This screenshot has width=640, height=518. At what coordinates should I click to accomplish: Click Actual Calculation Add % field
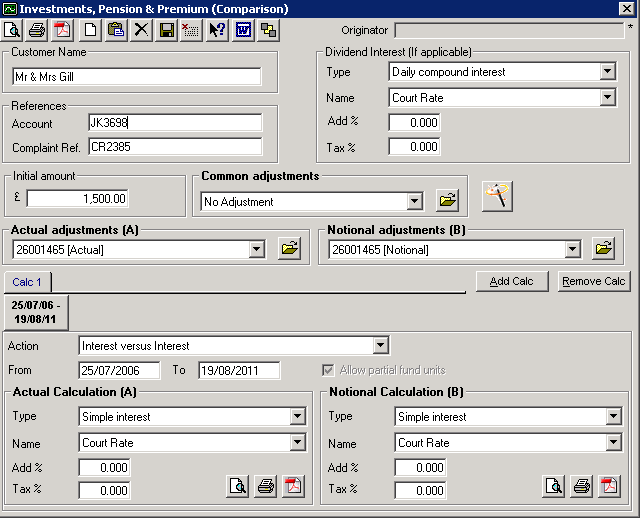click(104, 467)
